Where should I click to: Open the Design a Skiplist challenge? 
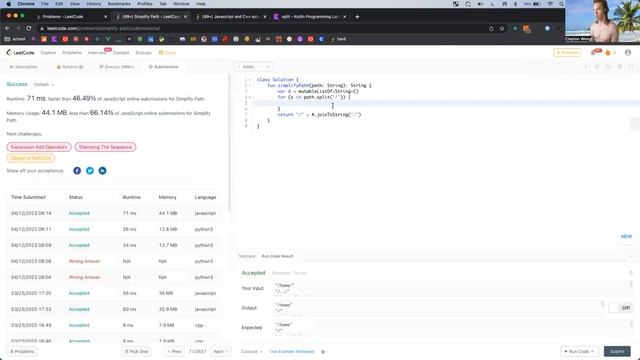tap(31, 158)
